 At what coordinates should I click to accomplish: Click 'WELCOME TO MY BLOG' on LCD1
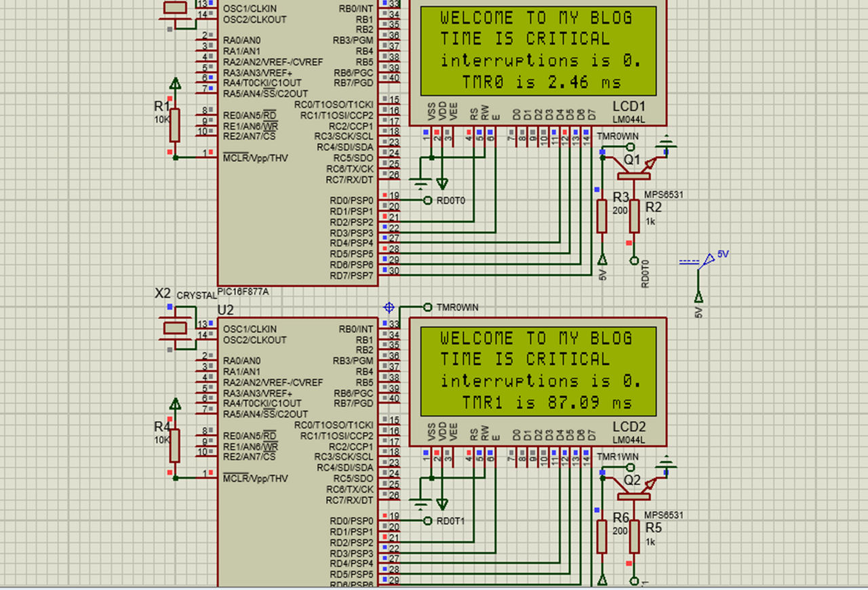click(x=536, y=18)
